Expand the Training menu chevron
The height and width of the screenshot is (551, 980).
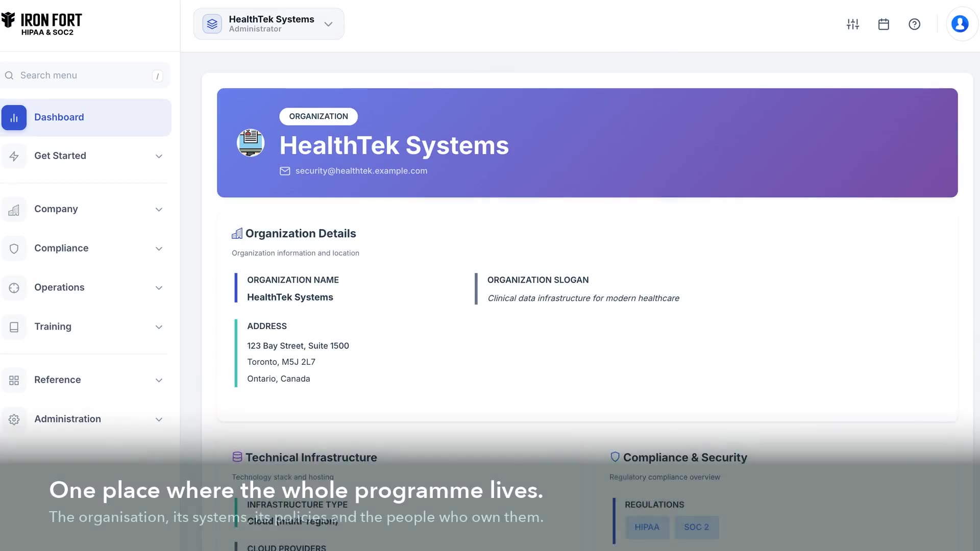(x=159, y=327)
